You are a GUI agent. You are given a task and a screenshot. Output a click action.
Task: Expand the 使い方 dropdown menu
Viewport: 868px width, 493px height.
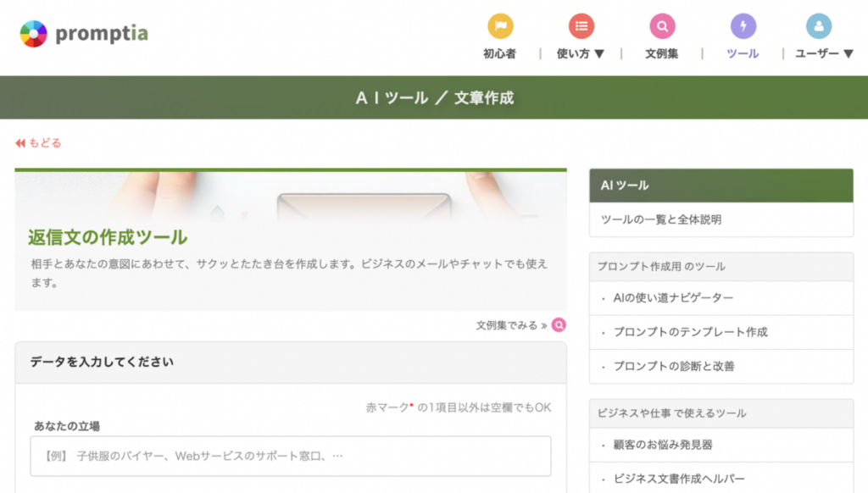[581, 53]
